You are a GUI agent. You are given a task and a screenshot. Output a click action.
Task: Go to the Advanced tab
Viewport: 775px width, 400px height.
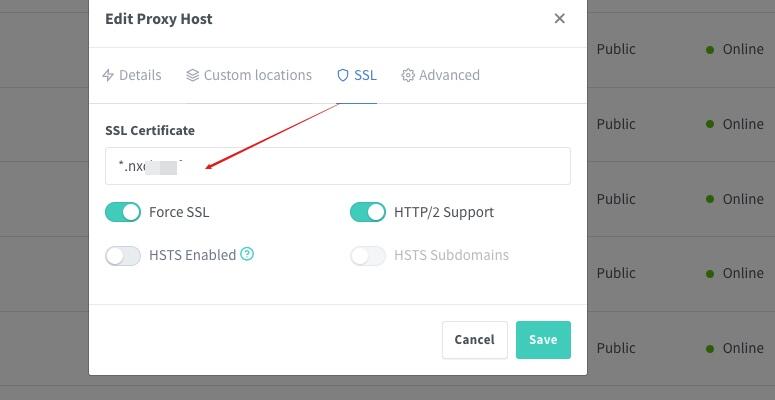(440, 75)
